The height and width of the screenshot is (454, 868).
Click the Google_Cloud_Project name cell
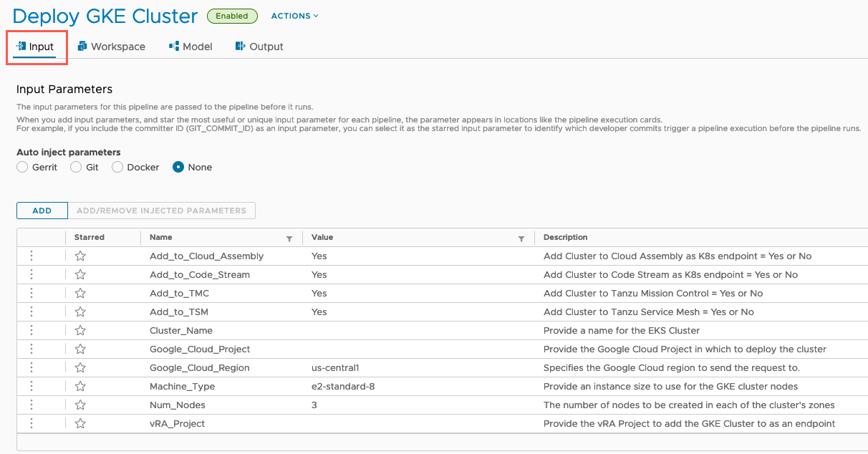(200, 349)
